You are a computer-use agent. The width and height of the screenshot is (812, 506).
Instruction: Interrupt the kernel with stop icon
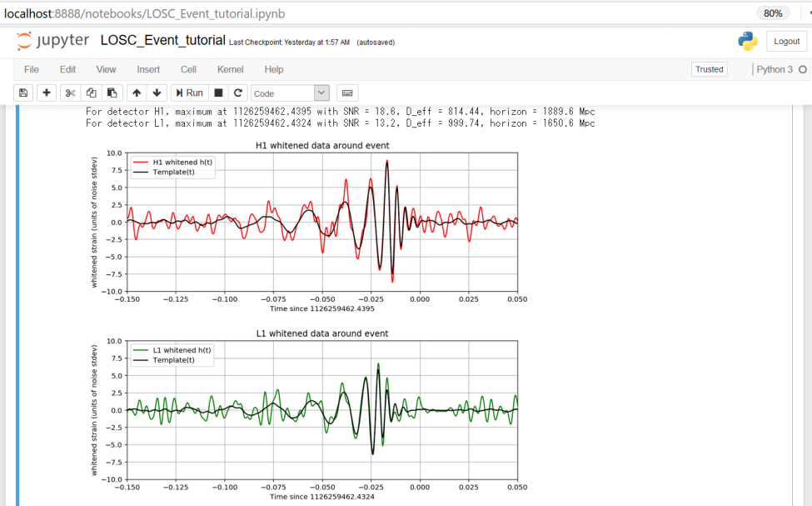(219, 93)
